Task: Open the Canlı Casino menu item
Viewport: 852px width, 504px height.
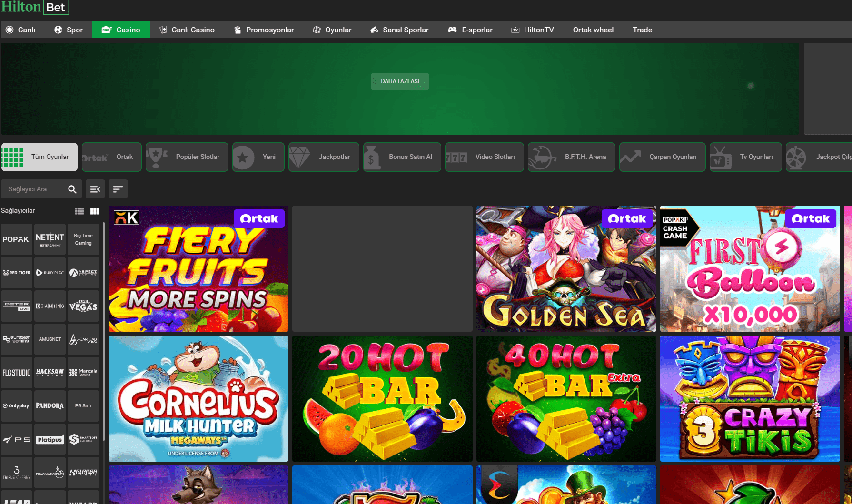Action: pos(187,30)
